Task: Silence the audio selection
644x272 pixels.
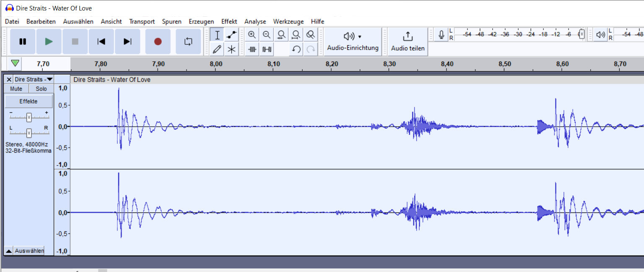Action: tap(266, 49)
